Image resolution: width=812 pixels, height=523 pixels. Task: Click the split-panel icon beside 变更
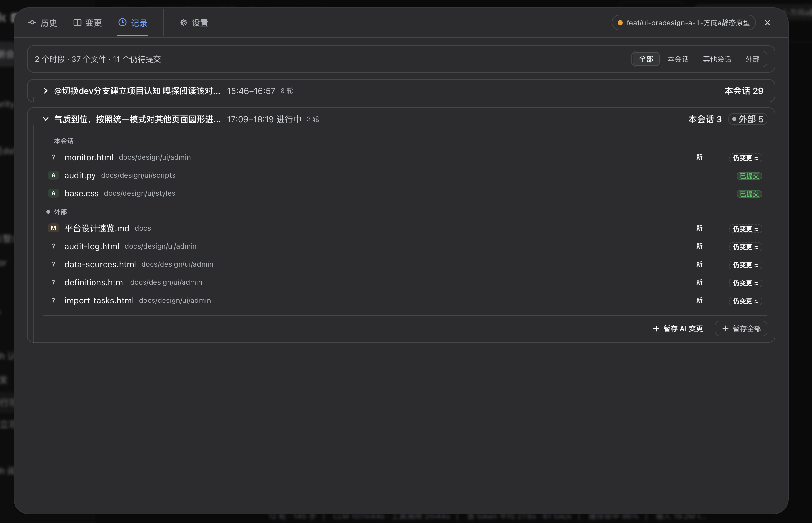(x=77, y=23)
